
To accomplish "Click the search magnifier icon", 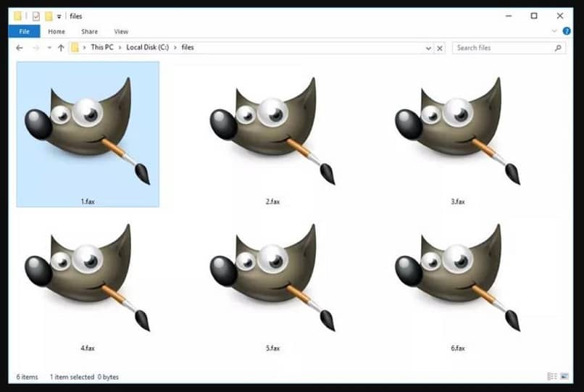I will click(x=558, y=48).
